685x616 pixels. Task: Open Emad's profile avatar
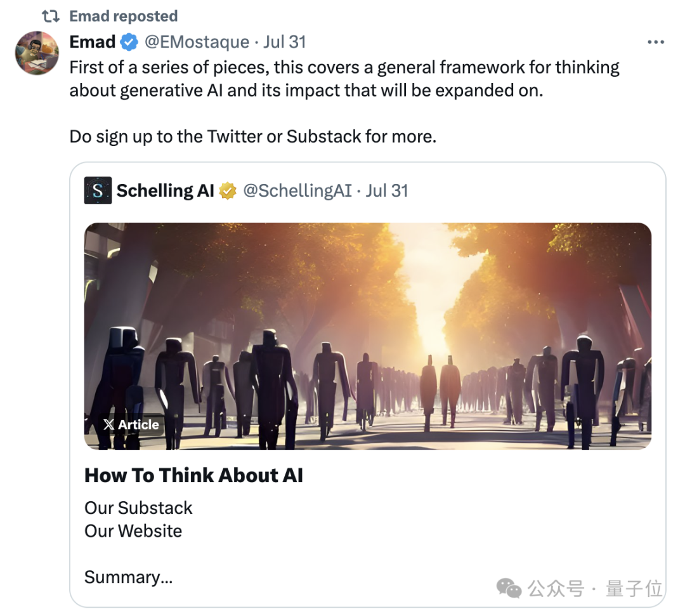37,53
